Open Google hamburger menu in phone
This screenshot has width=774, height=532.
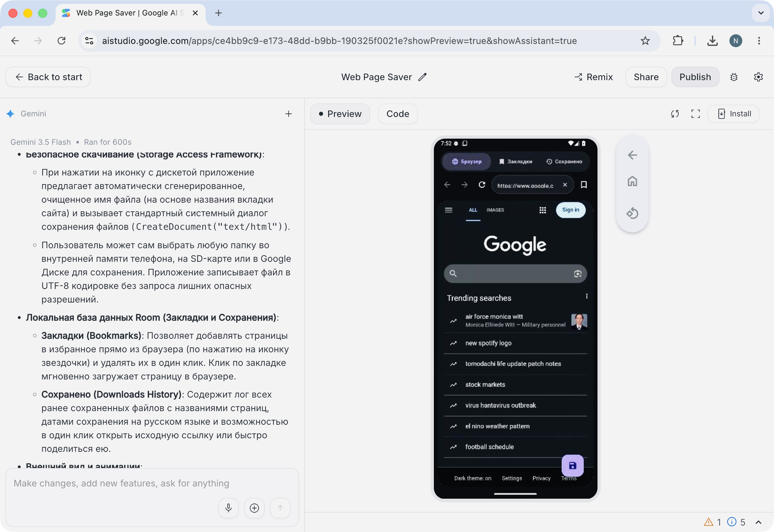pos(449,210)
